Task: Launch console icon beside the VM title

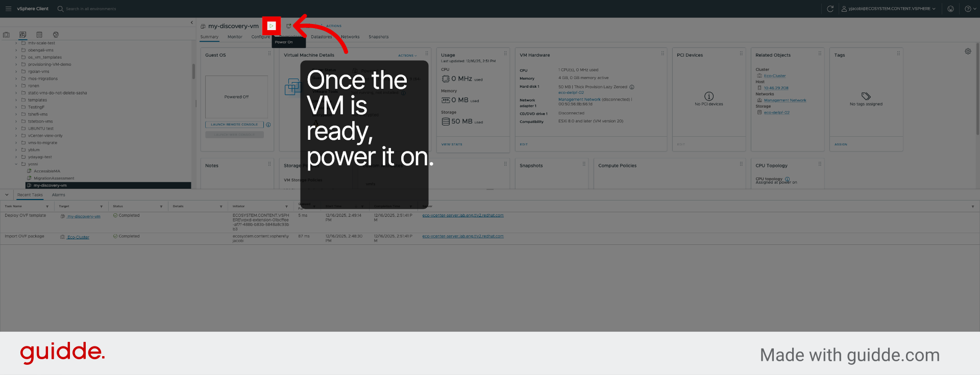Action: 288,26
